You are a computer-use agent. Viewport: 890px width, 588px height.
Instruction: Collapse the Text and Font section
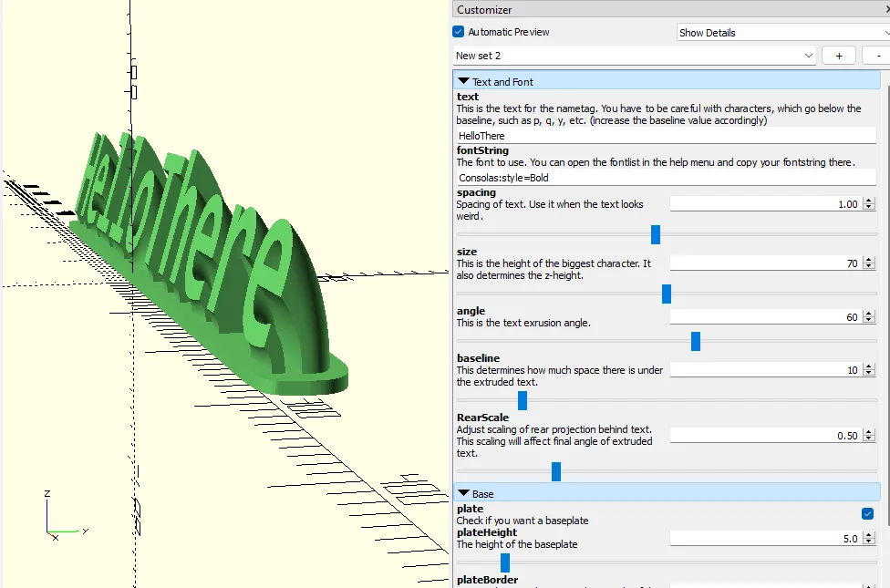[466, 80]
